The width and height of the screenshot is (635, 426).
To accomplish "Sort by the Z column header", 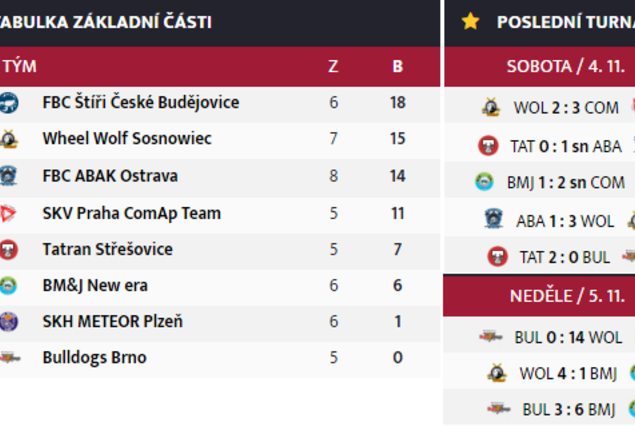I will point(333,66).
